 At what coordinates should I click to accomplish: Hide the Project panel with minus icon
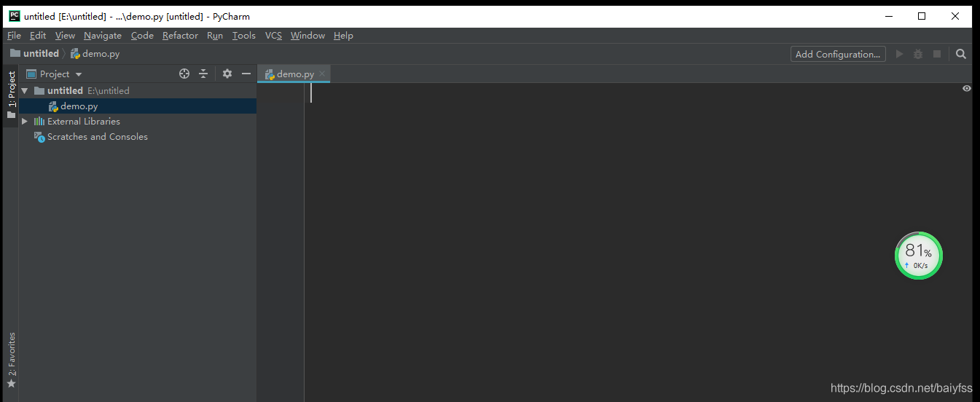point(246,74)
